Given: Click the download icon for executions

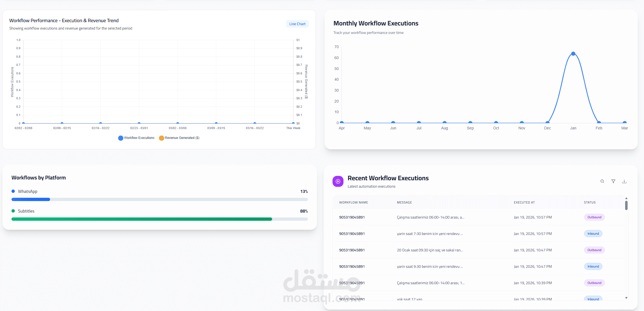Looking at the screenshot, I should click(x=624, y=181).
